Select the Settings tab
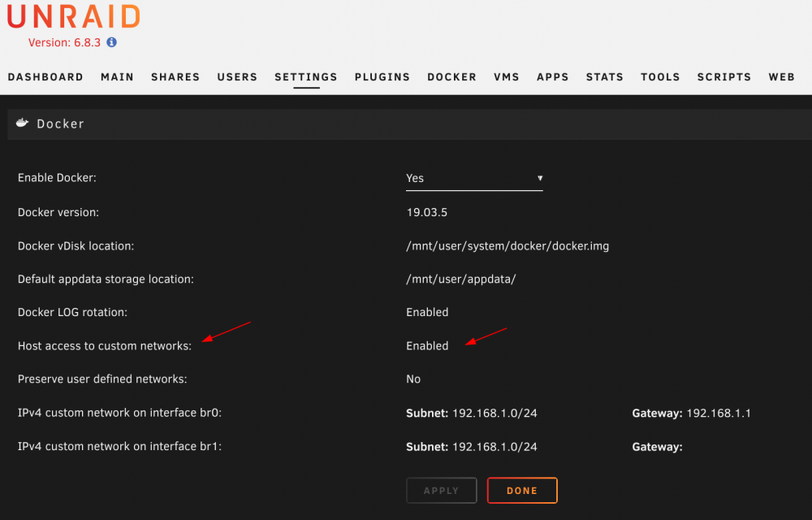 pos(306,77)
